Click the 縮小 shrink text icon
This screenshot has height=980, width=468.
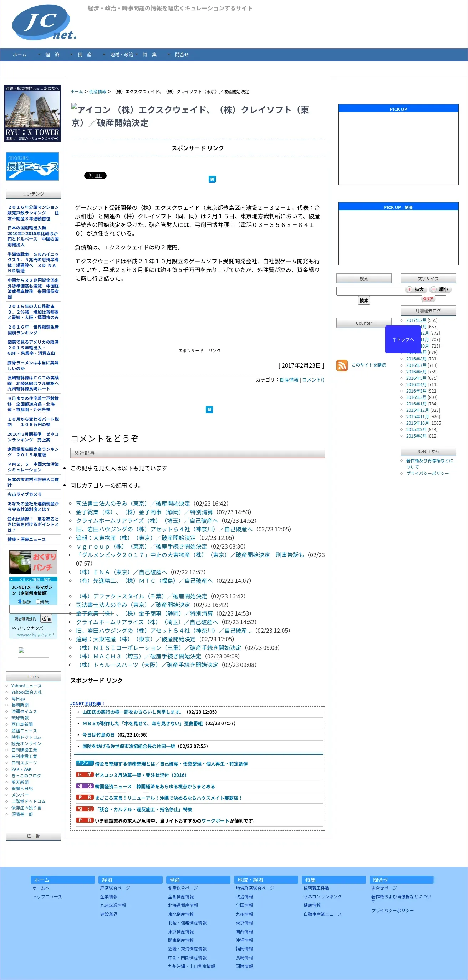tap(439, 289)
